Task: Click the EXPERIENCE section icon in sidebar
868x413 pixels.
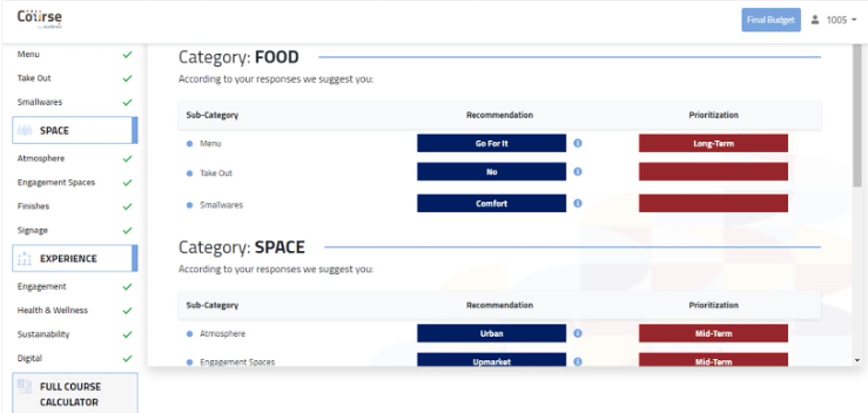Action: [24, 258]
